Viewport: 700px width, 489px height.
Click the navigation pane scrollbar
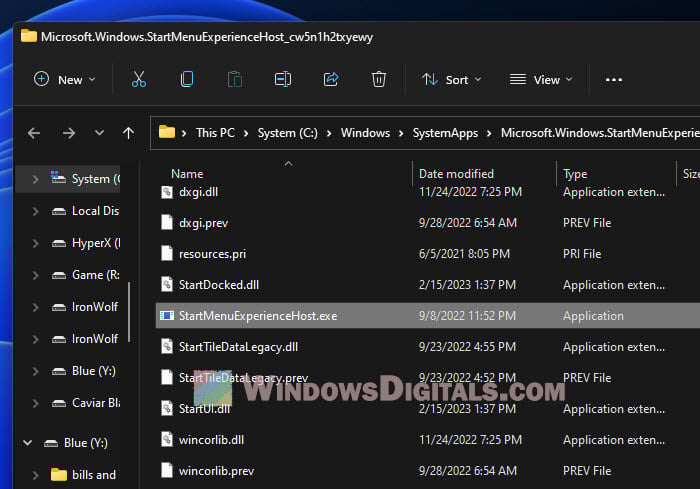129,312
